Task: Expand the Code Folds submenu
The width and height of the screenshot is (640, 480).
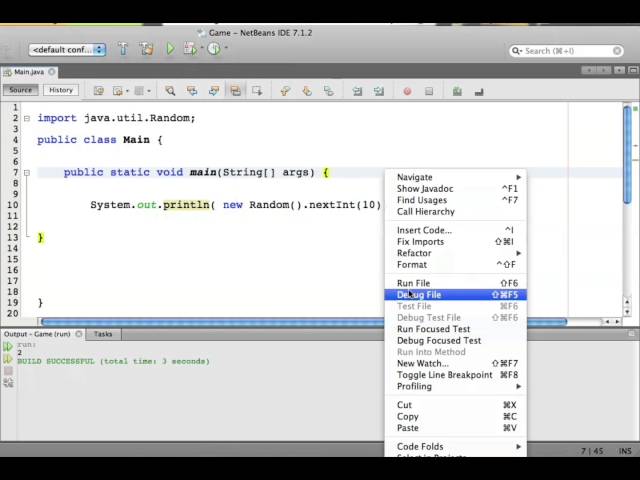Action: 456,447
